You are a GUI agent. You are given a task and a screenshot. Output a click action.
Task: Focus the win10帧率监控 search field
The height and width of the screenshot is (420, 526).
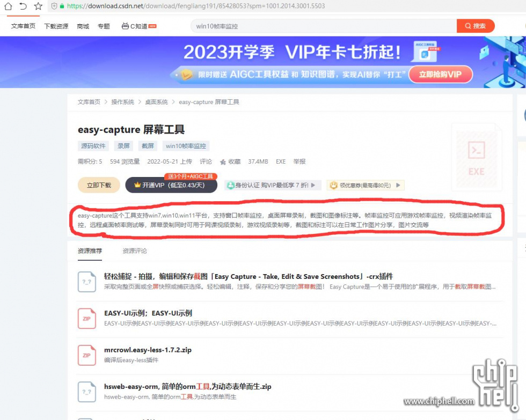point(324,26)
